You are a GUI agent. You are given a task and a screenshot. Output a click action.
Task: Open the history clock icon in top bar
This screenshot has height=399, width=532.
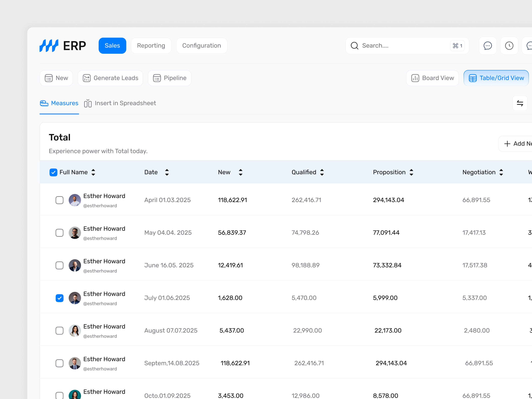[509, 45]
